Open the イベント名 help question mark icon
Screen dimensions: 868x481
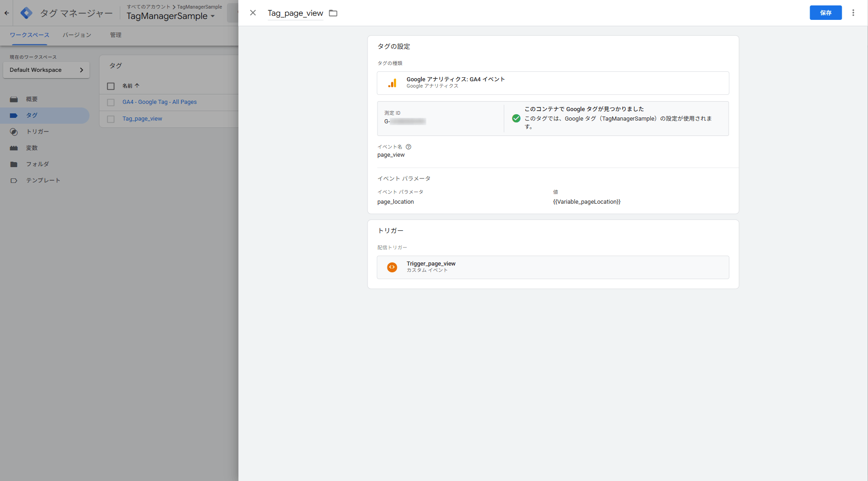(x=408, y=147)
